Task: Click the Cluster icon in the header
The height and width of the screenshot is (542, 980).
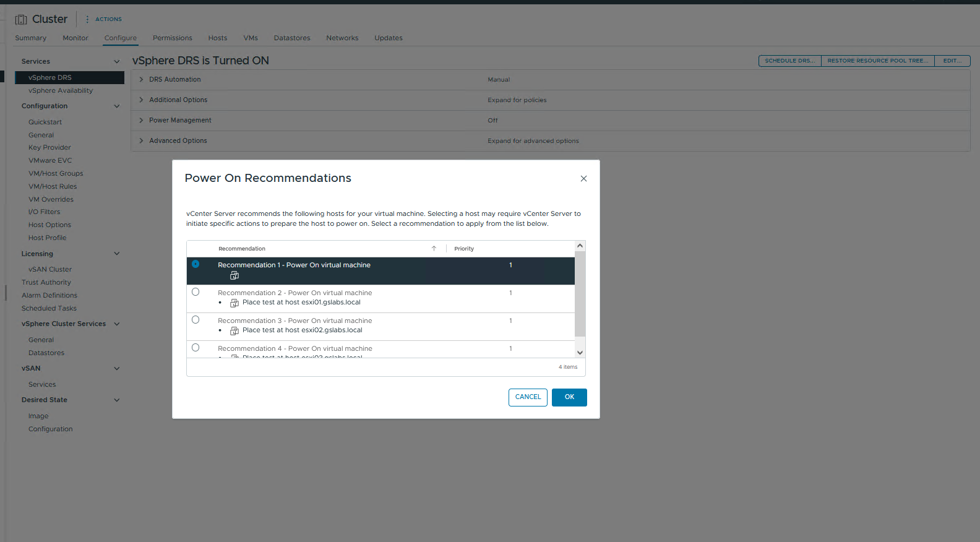Action: click(x=21, y=20)
